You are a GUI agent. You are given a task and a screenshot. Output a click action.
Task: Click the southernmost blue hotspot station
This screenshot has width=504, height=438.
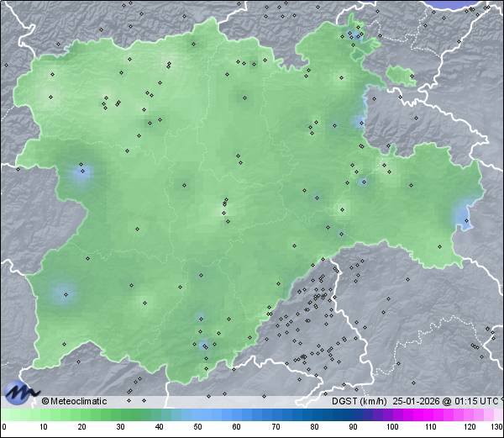point(204,345)
